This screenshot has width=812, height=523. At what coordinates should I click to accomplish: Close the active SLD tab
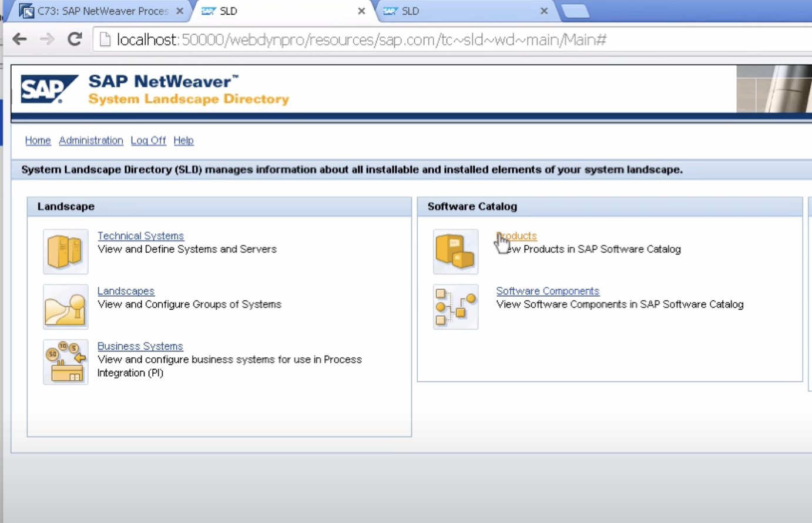tap(361, 11)
